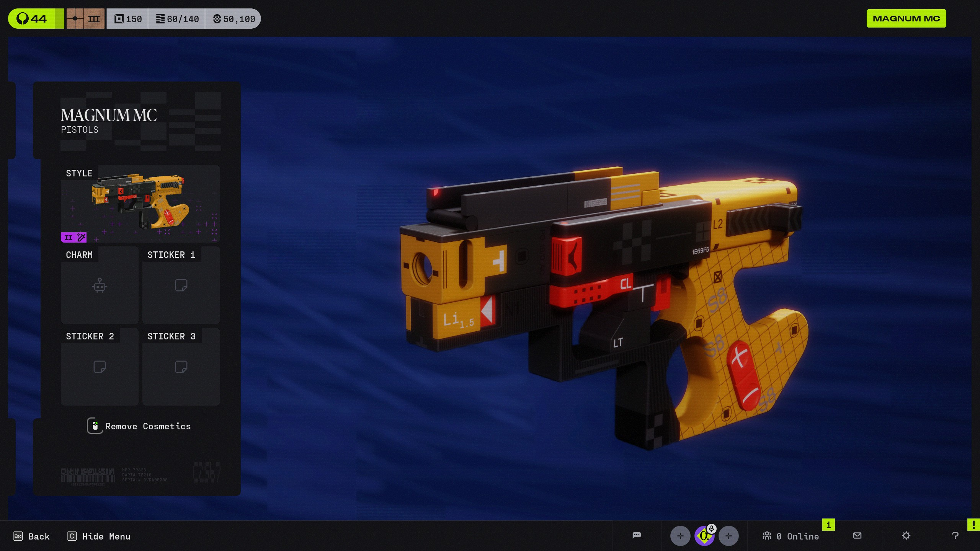Viewport: 980px width, 551px height.
Task: Click the right party invite plus slot
Action: point(728,536)
